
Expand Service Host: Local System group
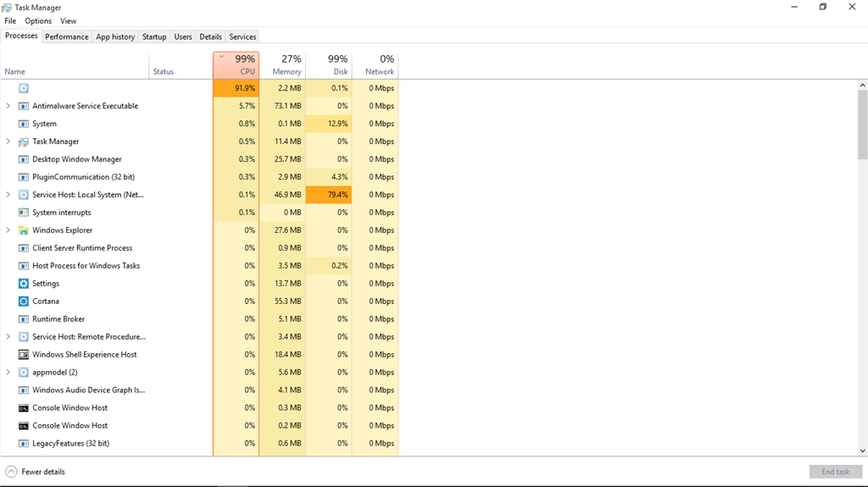(x=8, y=194)
